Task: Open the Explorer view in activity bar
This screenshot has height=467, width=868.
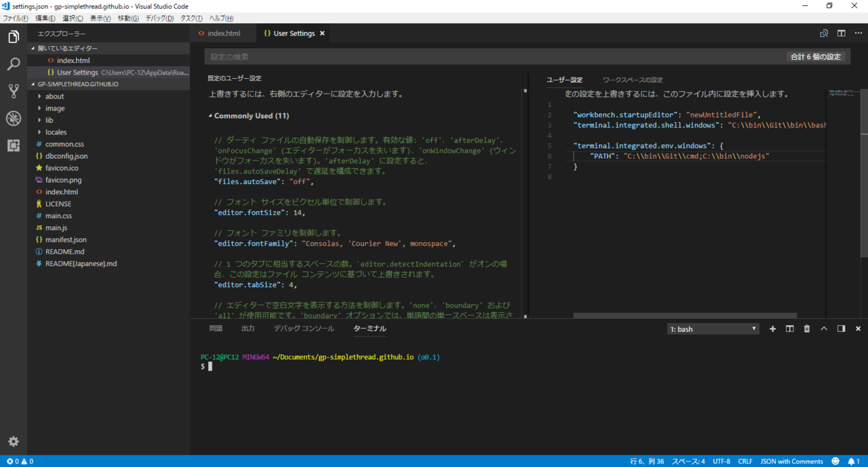Action: (14, 37)
